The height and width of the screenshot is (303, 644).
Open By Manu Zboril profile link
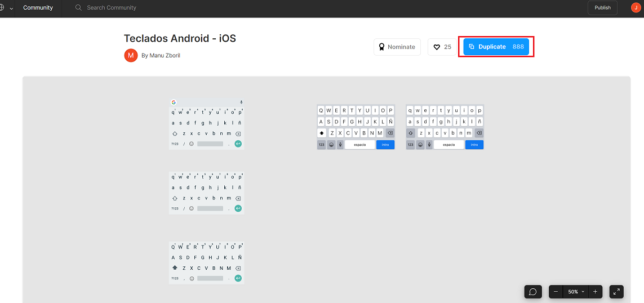(161, 55)
